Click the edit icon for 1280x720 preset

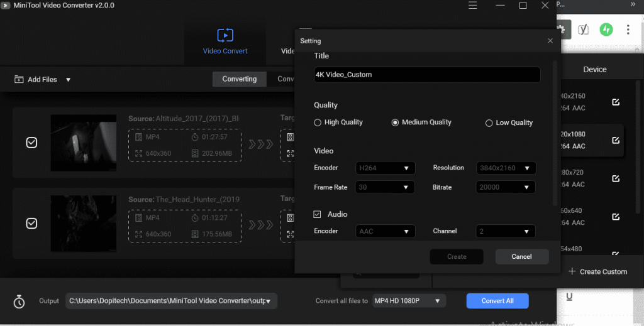616,178
